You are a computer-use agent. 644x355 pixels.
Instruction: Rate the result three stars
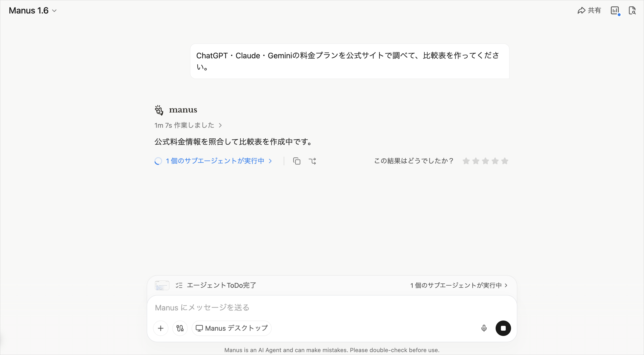pos(485,161)
